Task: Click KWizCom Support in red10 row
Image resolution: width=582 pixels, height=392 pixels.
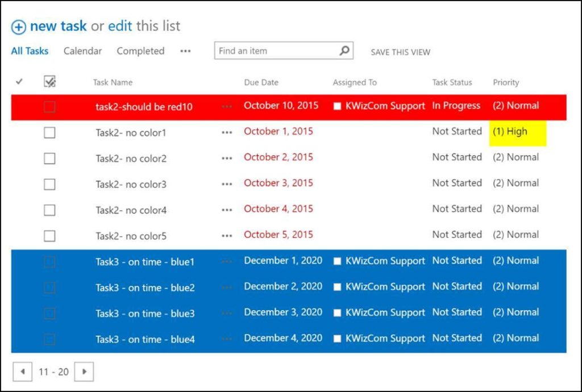Action: [x=385, y=106]
